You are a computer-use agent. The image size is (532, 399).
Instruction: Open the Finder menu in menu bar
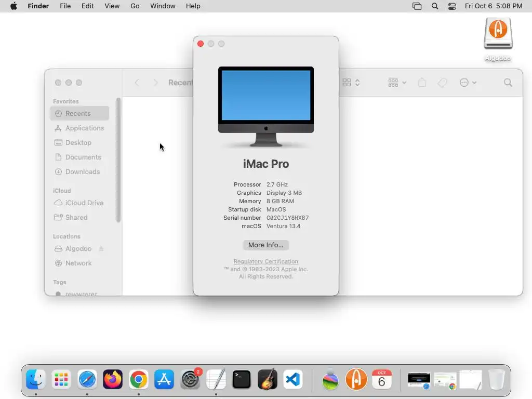[38, 6]
